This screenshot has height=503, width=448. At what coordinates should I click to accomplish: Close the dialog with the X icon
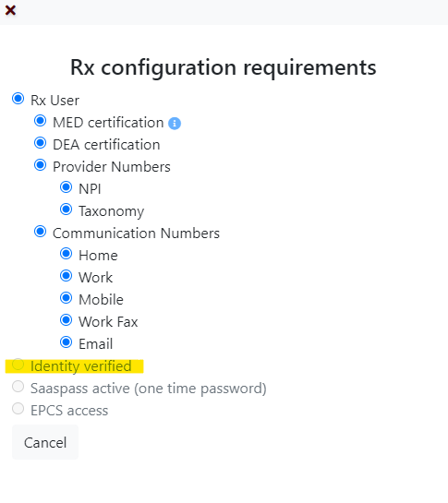[x=10, y=10]
